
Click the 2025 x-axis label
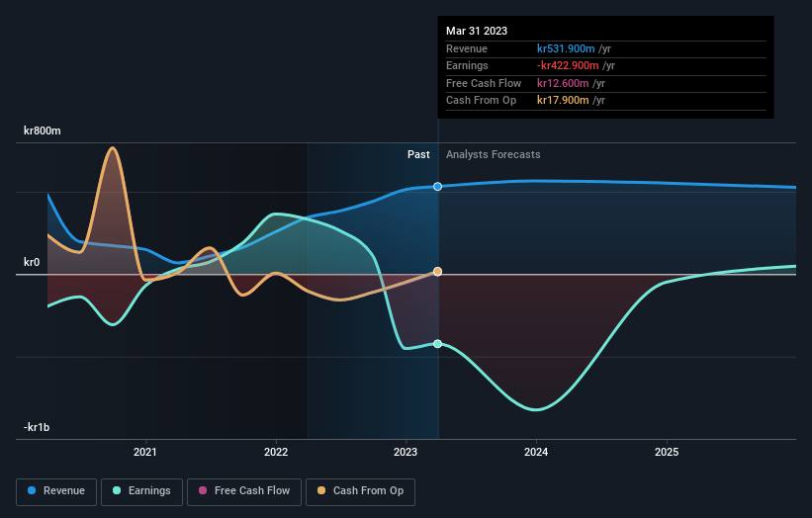(667, 452)
